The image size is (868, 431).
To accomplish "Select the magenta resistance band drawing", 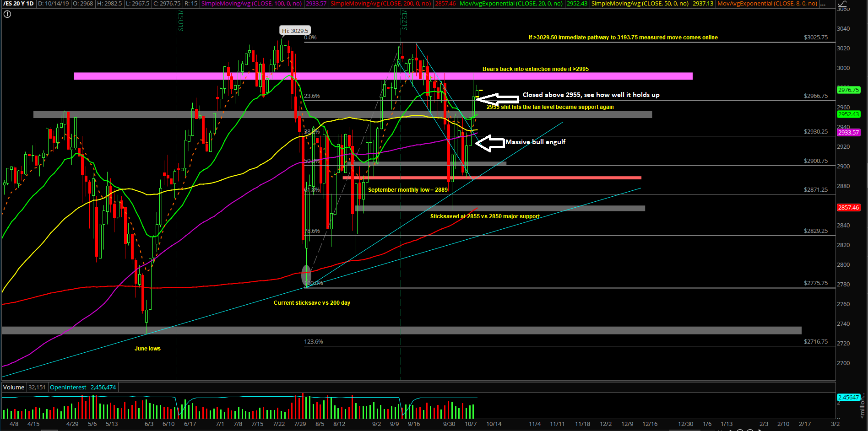I will [383, 76].
